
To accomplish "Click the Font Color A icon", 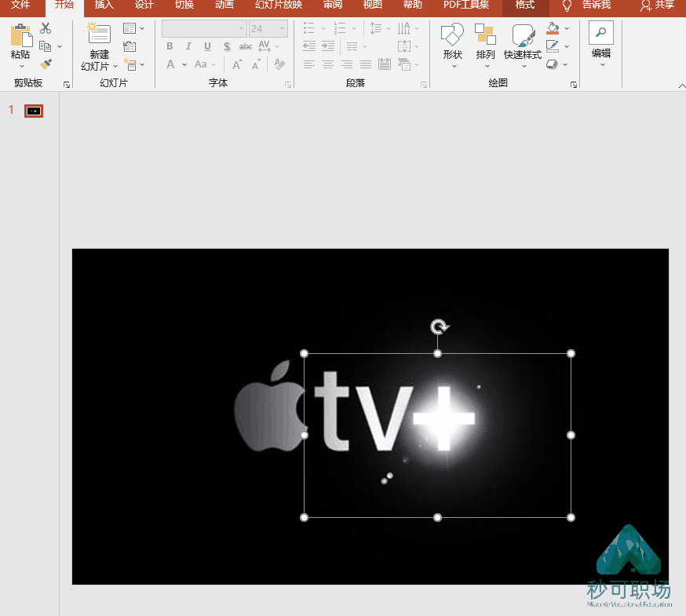I will 170,64.
